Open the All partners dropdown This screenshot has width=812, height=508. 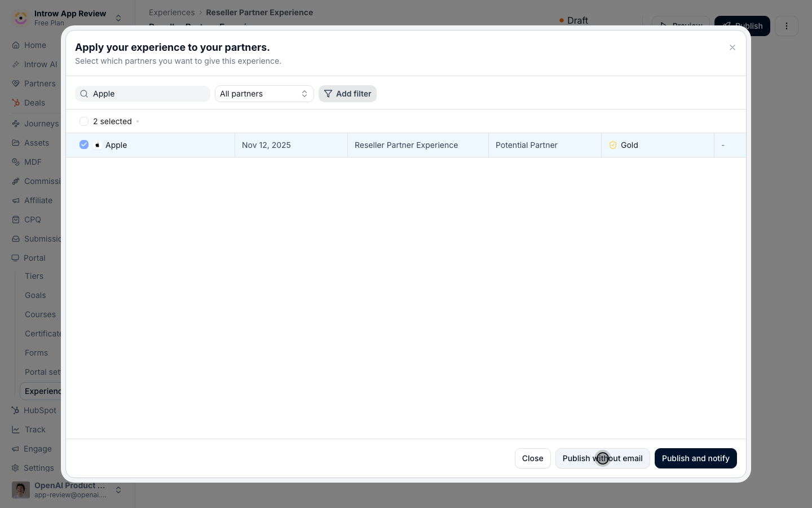point(264,94)
